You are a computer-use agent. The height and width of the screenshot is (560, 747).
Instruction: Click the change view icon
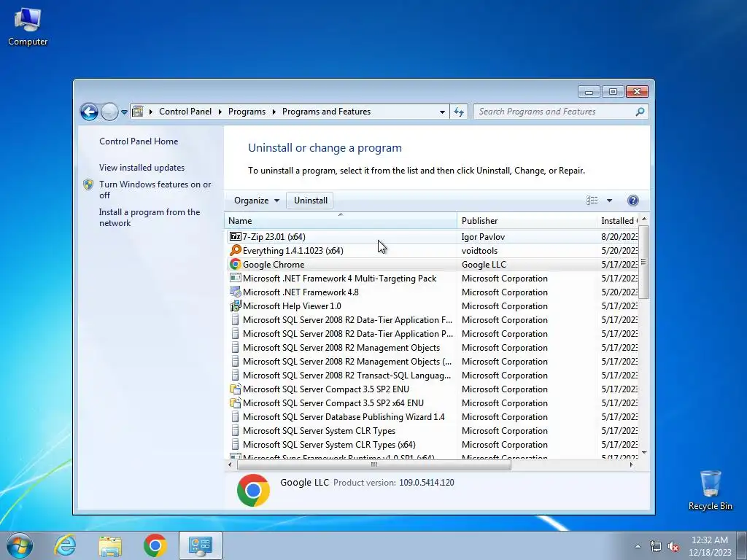[592, 201]
